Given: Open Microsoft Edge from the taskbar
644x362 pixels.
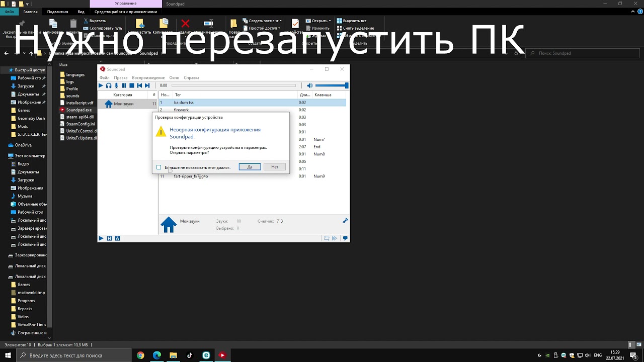Looking at the screenshot, I should (157, 355).
